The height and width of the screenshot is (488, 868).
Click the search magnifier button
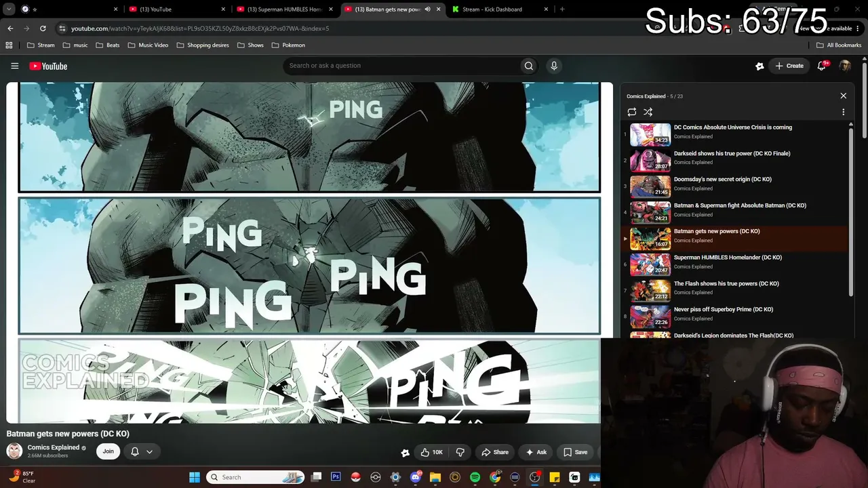[x=529, y=66]
